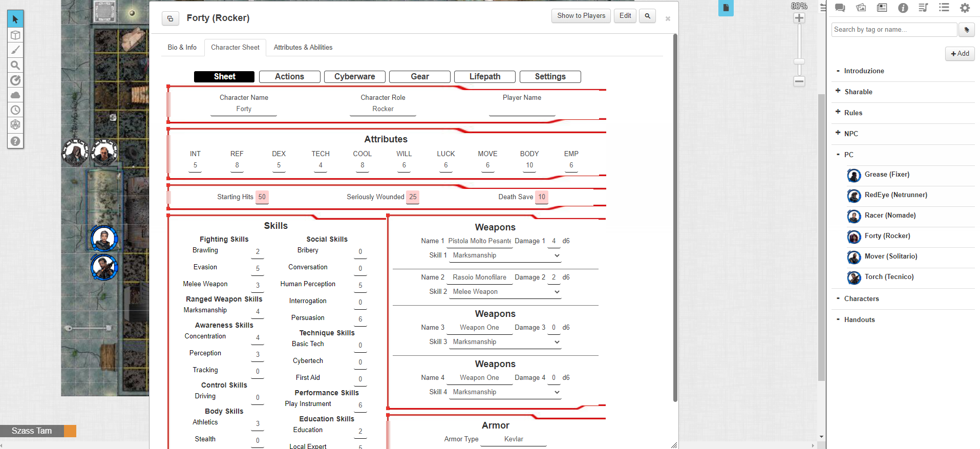Open the Chat tab icon

(x=840, y=8)
